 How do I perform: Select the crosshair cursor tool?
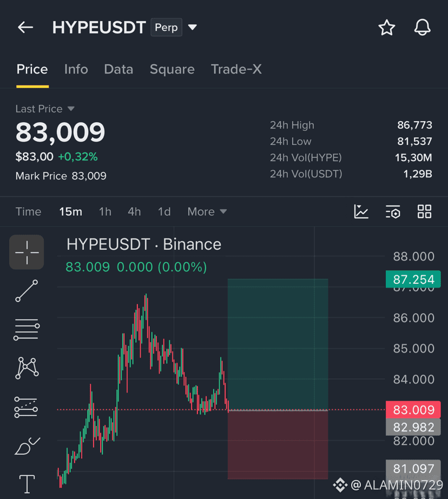tap(27, 252)
